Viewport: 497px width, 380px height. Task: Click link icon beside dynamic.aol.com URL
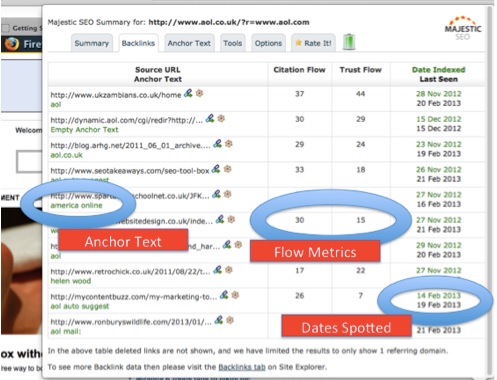click(210, 118)
